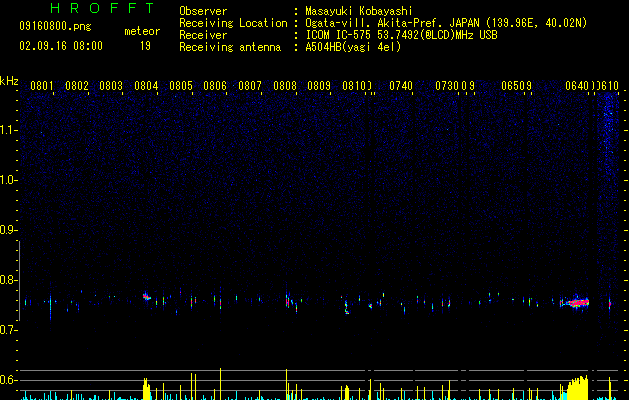
Task: Select the ICOM IC-575 receiver value
Action: point(401,35)
